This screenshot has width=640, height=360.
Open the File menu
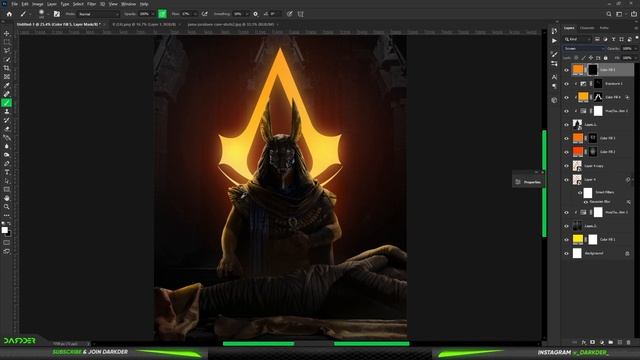click(14, 4)
